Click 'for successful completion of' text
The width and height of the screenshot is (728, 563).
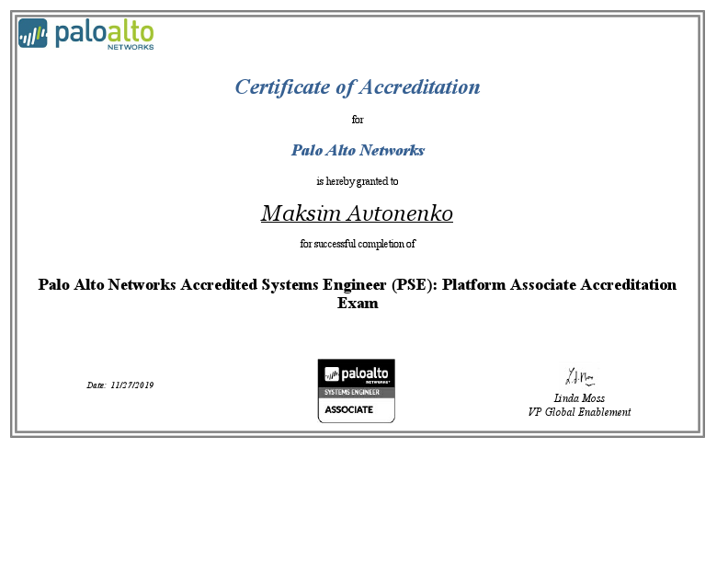click(x=358, y=244)
